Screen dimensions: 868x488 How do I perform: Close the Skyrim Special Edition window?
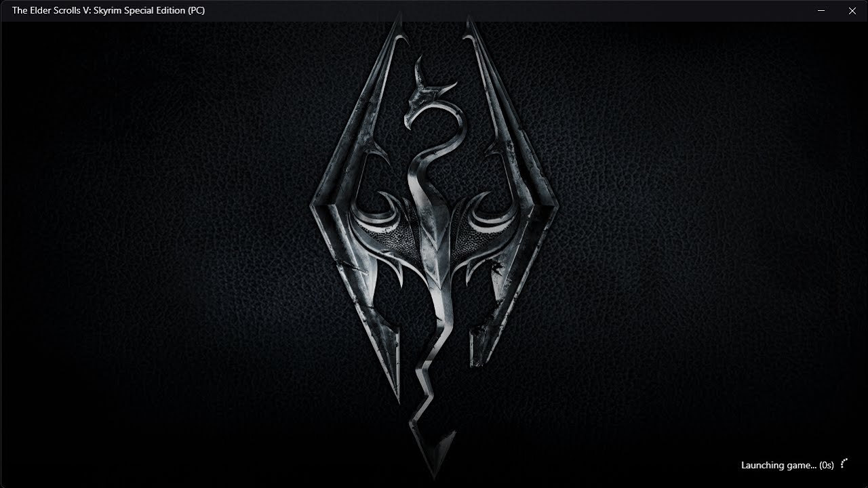(852, 11)
